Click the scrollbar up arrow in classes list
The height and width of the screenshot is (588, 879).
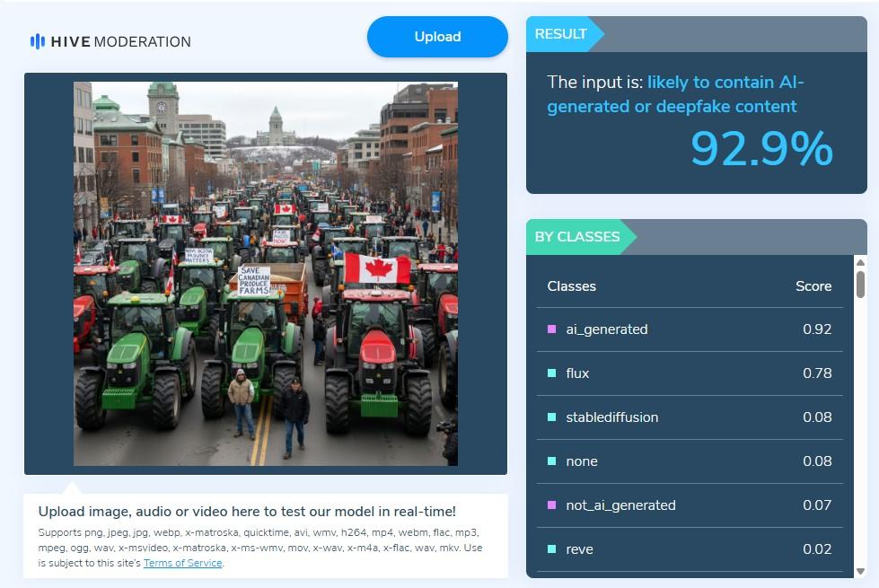pyautogui.click(x=860, y=262)
